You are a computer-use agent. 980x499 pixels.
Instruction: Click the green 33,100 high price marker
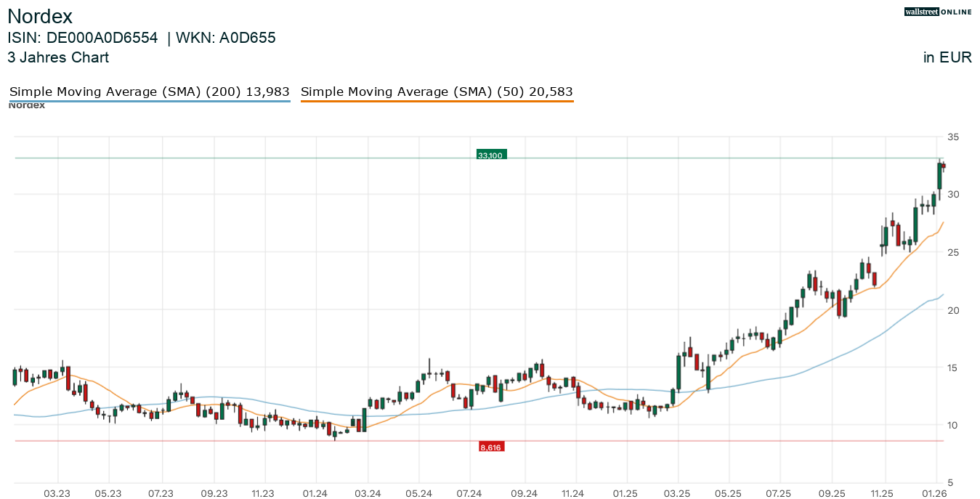tap(491, 155)
